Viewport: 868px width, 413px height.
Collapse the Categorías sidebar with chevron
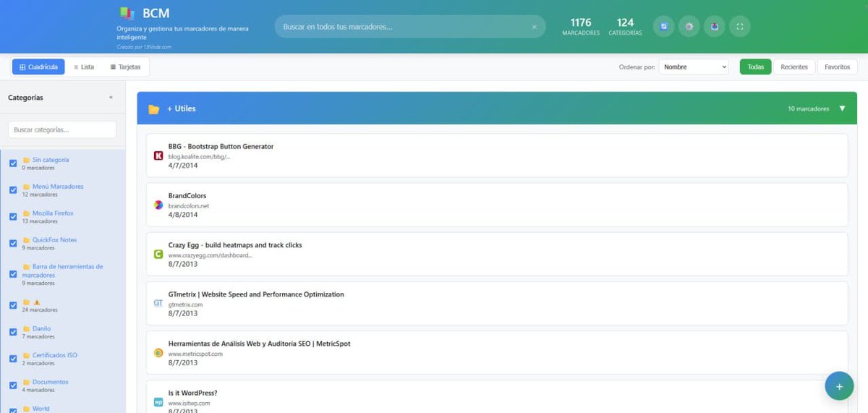click(111, 97)
